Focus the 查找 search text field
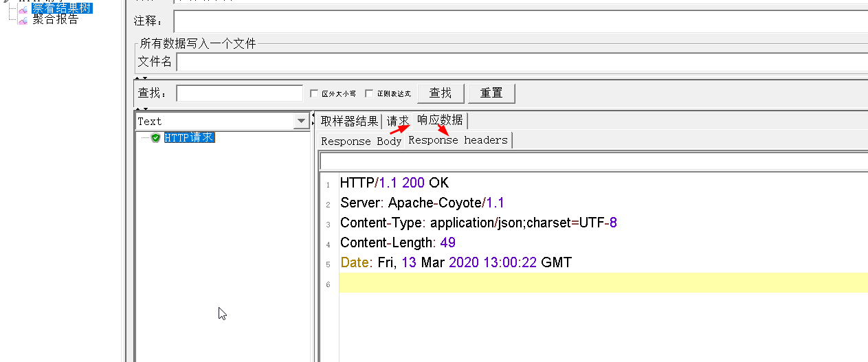Viewport: 868px width, 362px height. [x=239, y=93]
